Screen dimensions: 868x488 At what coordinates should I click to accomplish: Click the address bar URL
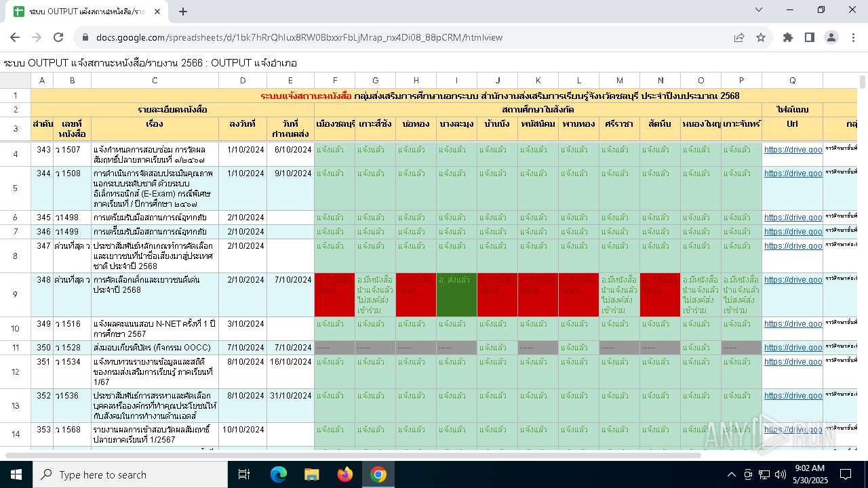[299, 37]
